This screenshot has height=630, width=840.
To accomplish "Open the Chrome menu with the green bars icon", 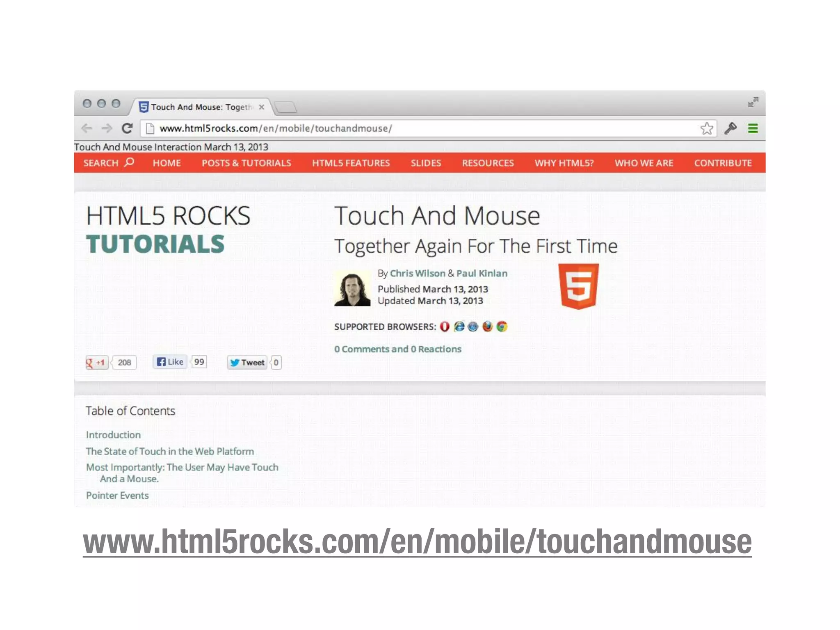I will click(x=753, y=128).
